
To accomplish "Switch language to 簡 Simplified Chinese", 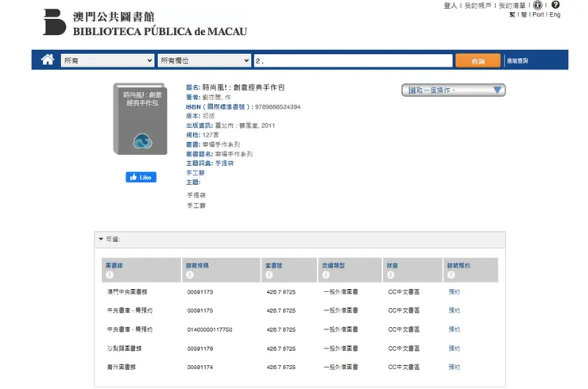I will coord(524,14).
